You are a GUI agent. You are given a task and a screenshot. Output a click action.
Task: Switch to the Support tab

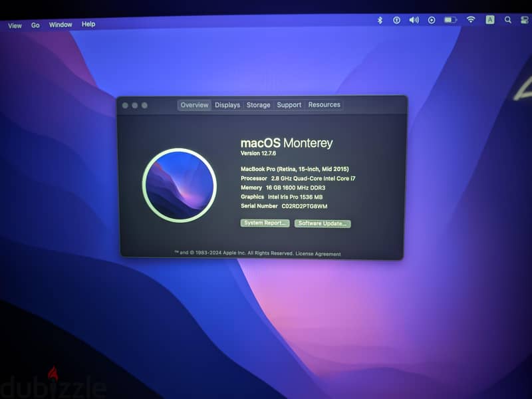(289, 105)
